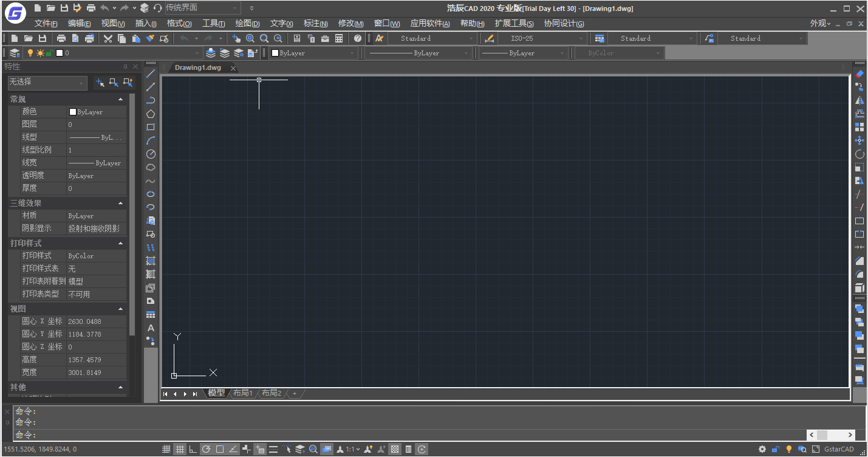This screenshot has width=868, height=457.
Task: Open the 传统界面 workspace dropdown
Action: tap(202, 8)
